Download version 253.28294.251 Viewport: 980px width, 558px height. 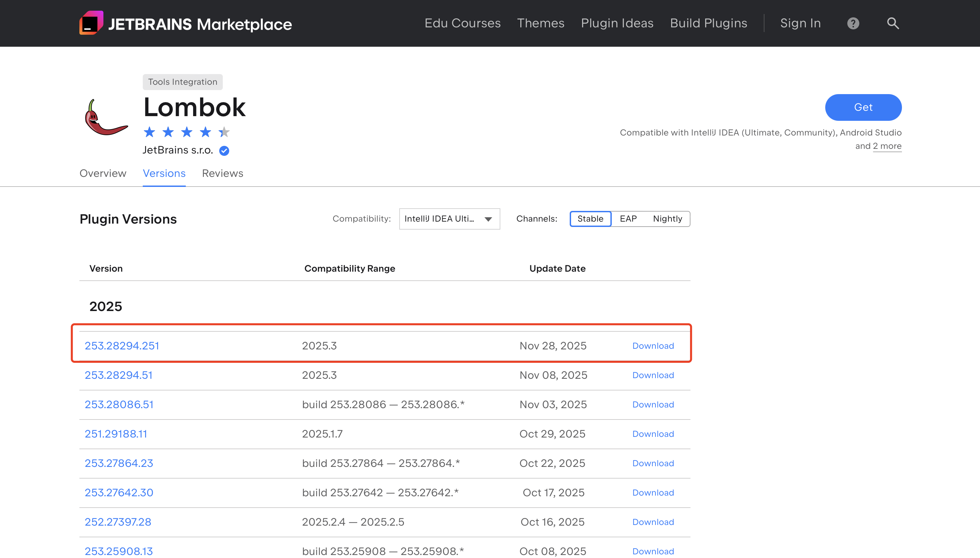[653, 346]
